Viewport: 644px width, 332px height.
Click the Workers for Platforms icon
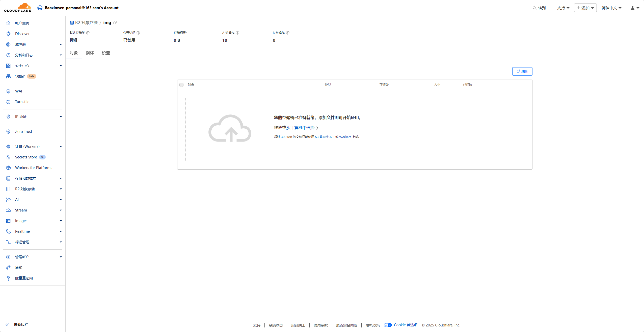click(8, 168)
